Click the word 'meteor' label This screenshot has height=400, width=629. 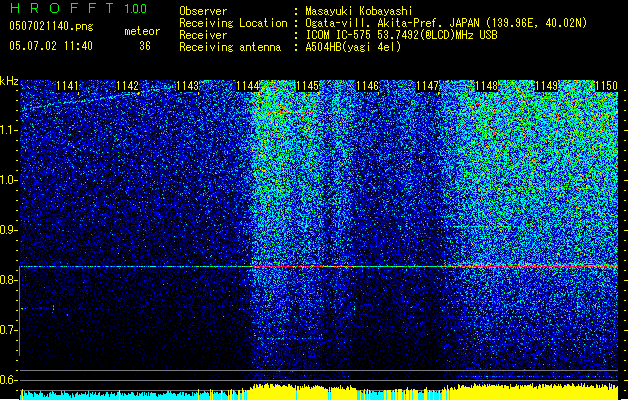(142, 31)
